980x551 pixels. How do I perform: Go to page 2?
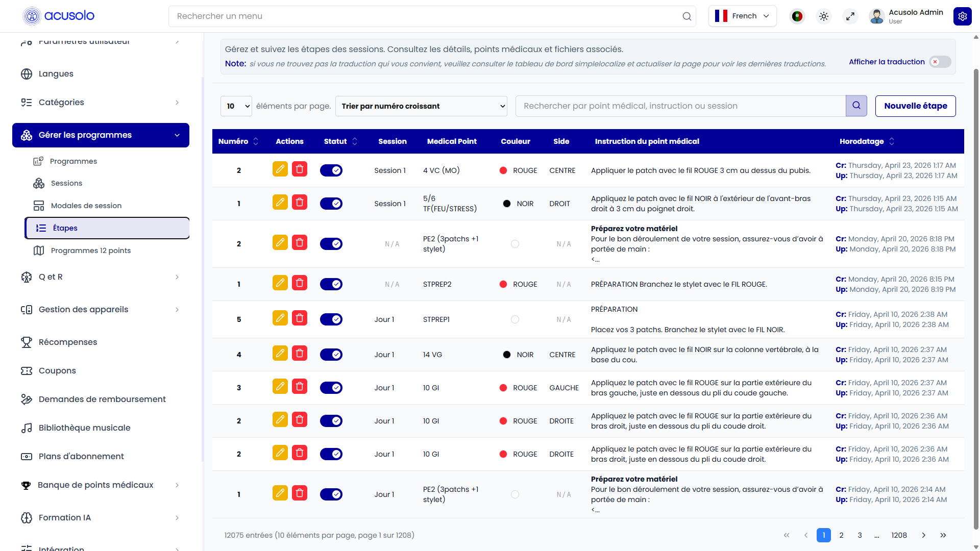point(841,535)
